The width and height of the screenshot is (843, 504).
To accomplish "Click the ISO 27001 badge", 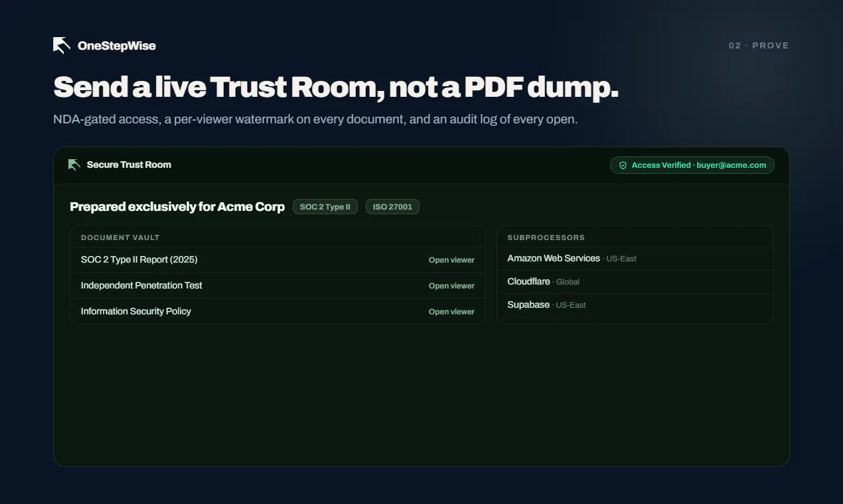I will [392, 207].
